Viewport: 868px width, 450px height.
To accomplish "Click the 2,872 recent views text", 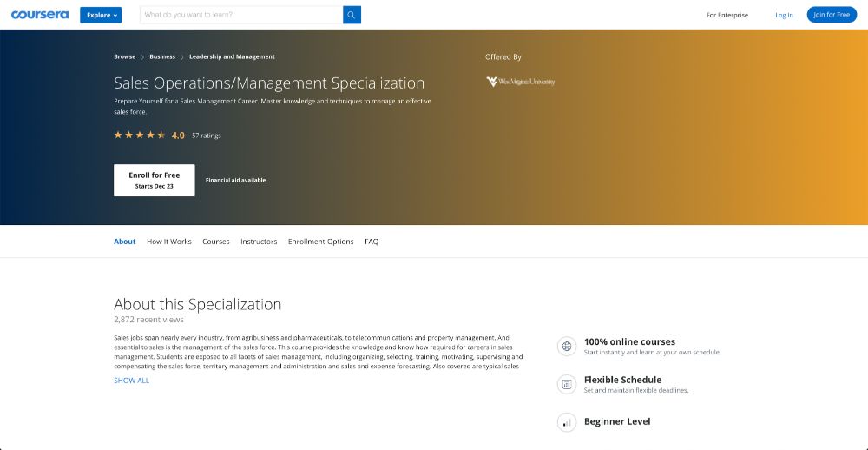I will (x=148, y=320).
